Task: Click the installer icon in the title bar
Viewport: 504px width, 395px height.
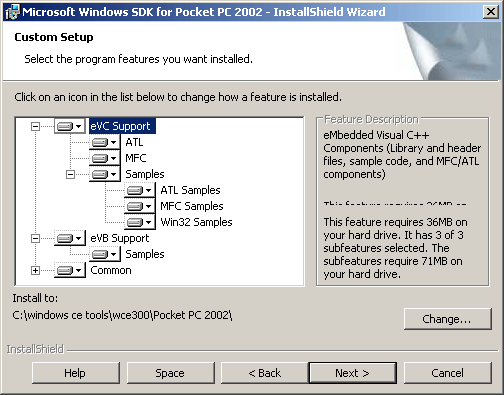Action: coord(12,12)
